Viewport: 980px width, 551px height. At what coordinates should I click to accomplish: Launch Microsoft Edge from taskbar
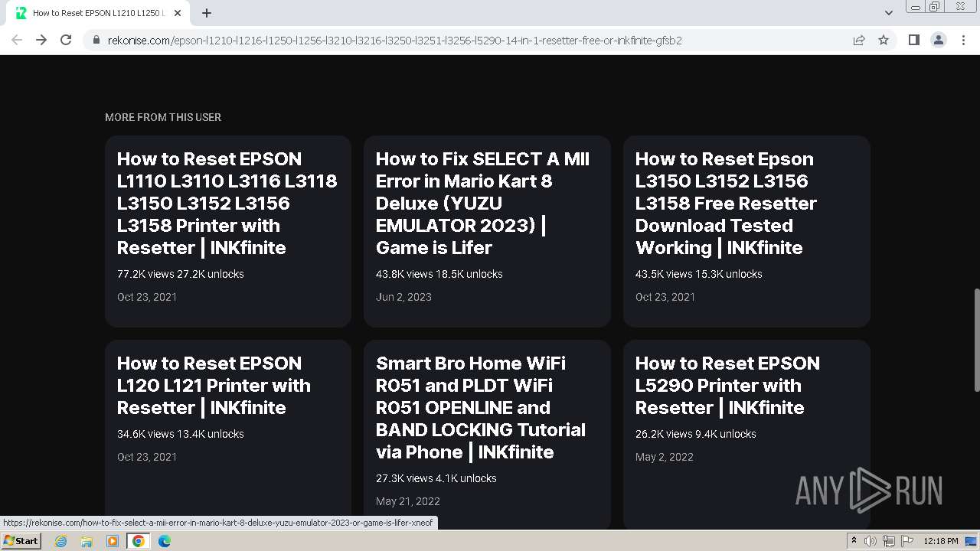click(x=165, y=541)
